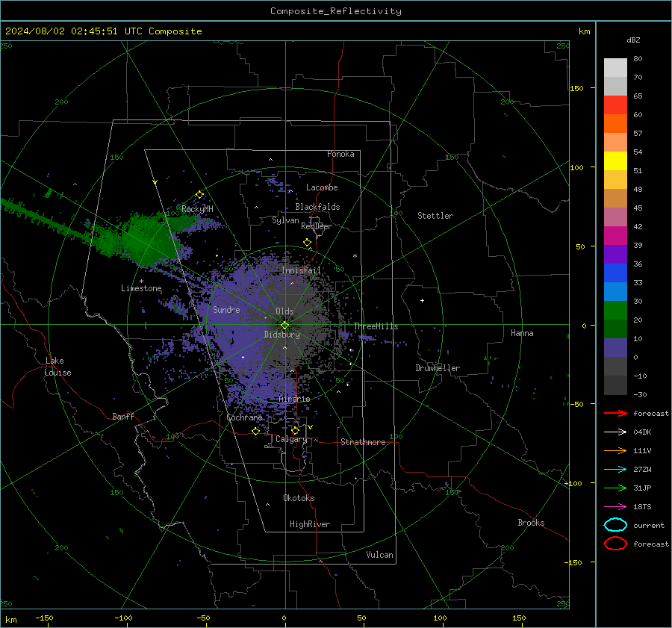Click the lightest gray swatch at top of legend

pos(615,68)
